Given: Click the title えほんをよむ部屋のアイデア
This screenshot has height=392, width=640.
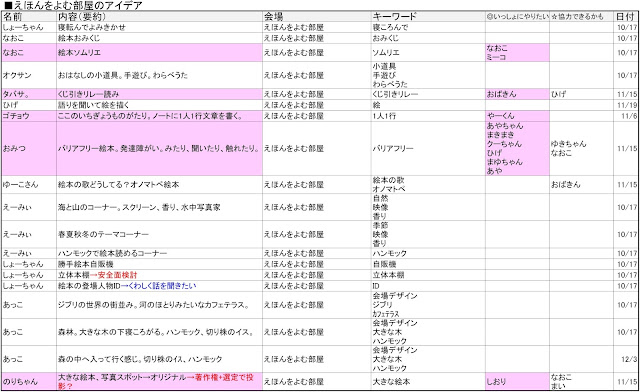Looking at the screenshot, I should 73,5.
